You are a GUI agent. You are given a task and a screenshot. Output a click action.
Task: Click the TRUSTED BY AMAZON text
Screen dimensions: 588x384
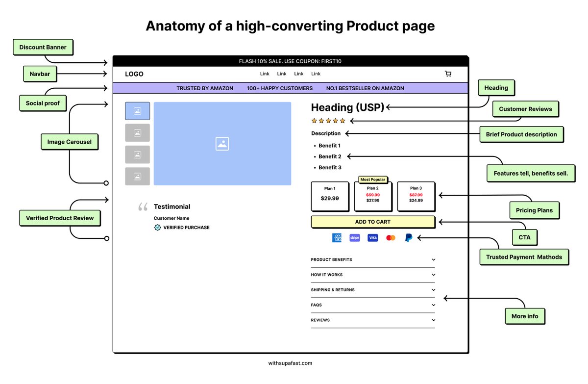point(205,88)
